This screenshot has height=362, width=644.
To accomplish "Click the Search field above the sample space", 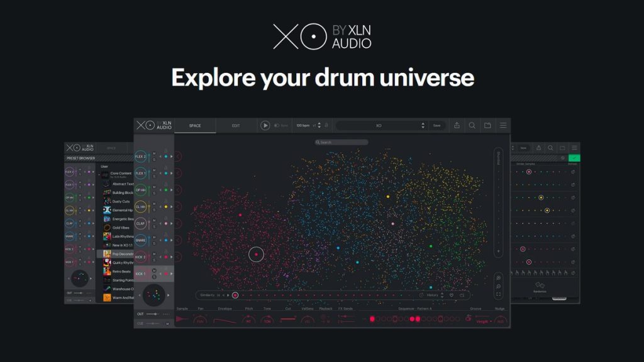I will tap(341, 143).
